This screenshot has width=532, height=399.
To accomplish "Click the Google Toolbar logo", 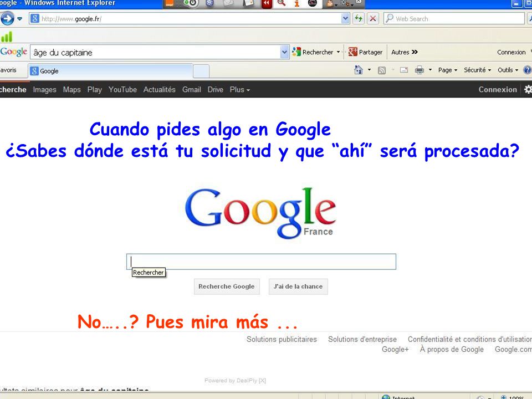I will pyautogui.click(x=13, y=52).
